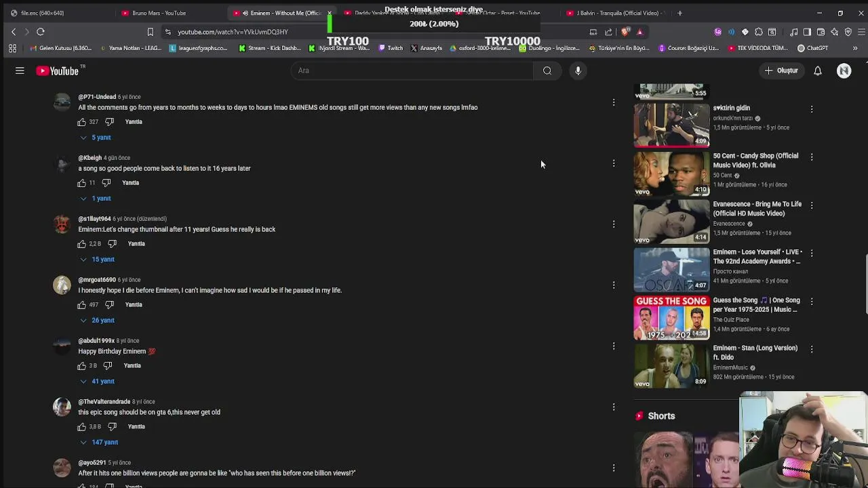Expand 41 yanıt replies

coord(97,382)
